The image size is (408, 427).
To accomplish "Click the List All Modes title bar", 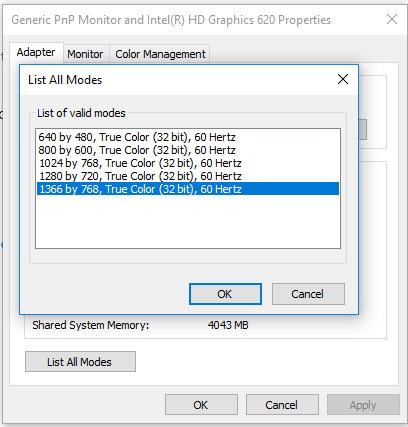I will pyautogui.click(x=177, y=80).
